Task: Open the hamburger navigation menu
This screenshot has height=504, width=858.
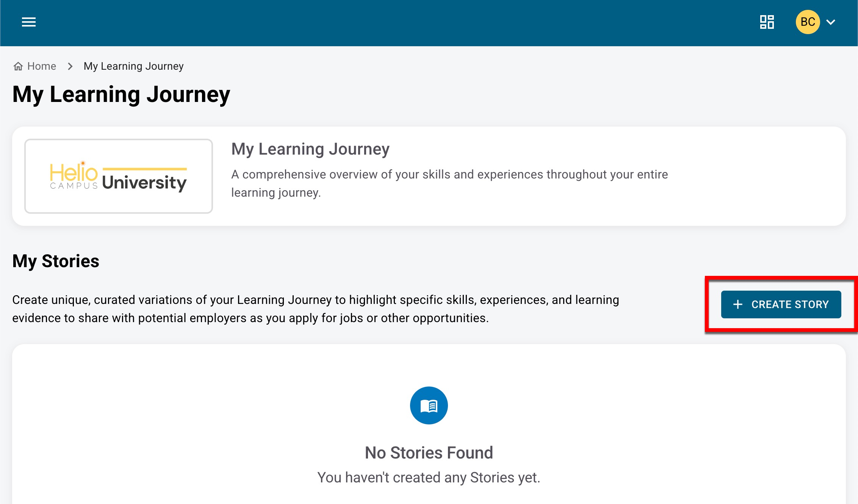Action: (x=29, y=22)
